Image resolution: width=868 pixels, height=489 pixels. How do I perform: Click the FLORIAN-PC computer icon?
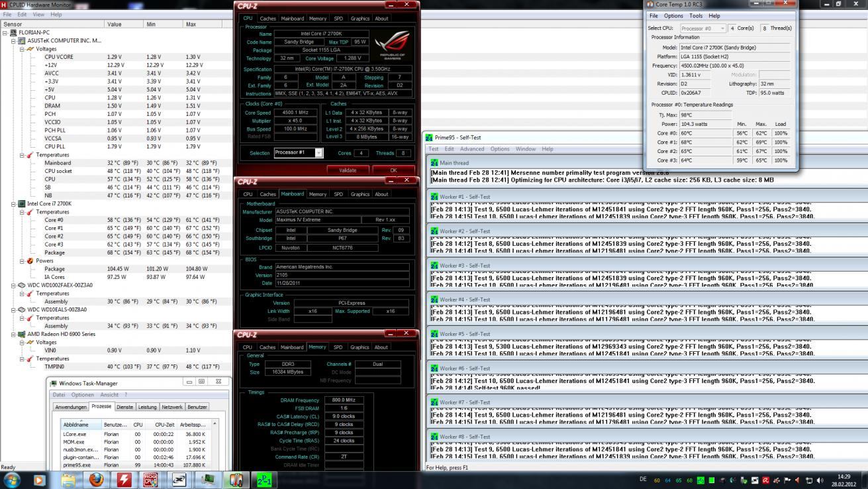tap(14, 32)
